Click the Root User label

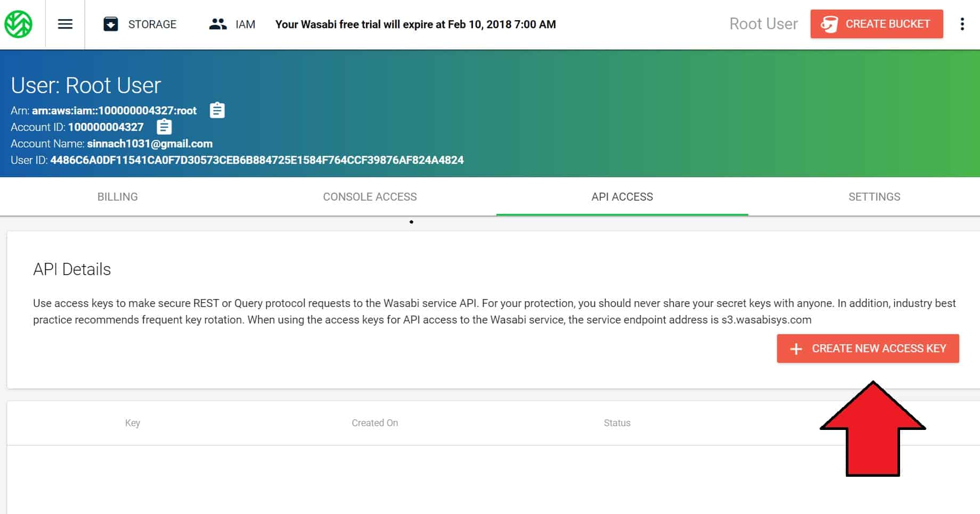coord(763,24)
